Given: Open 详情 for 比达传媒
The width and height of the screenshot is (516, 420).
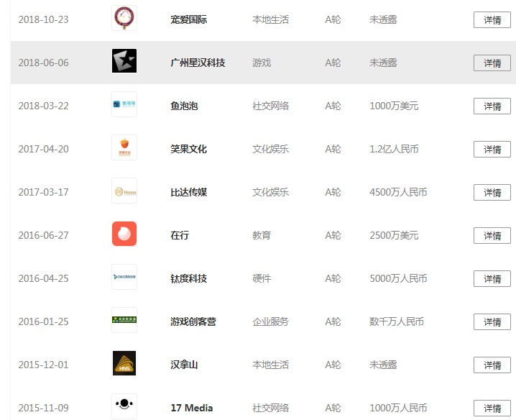Looking at the screenshot, I should [492, 192].
